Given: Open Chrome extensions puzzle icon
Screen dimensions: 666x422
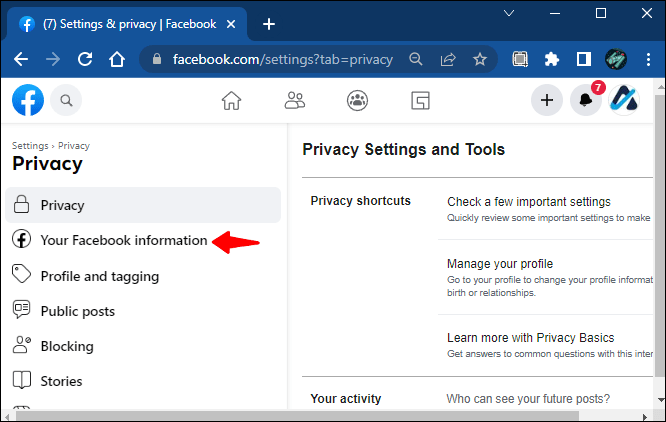Looking at the screenshot, I should tap(552, 59).
